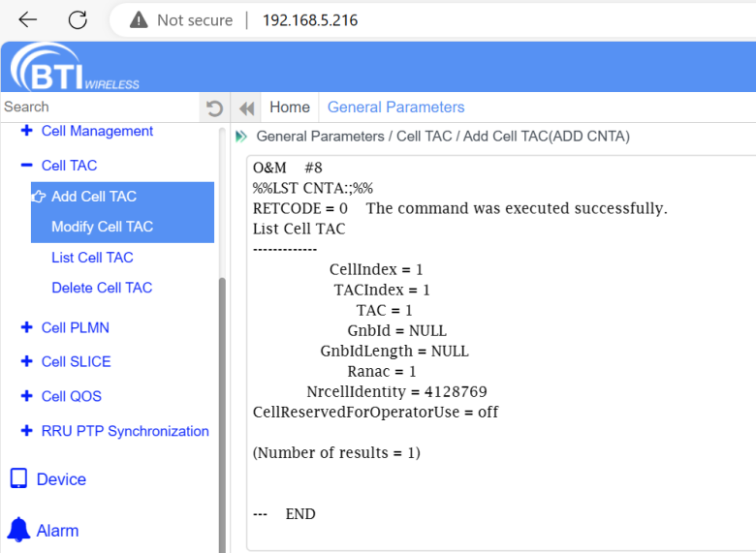Screen dimensions: 756x553
Task: Open Modify Cell TAC
Action: 102,227
